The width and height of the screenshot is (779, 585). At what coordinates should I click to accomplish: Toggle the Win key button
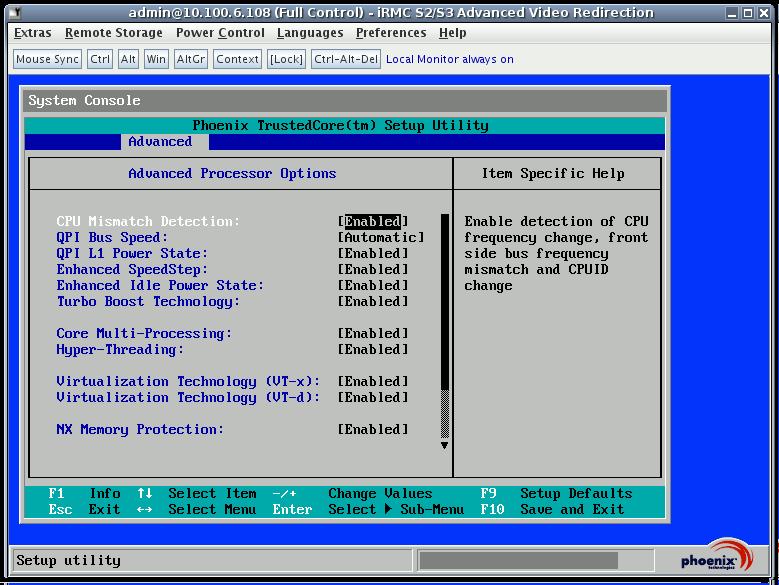point(156,59)
